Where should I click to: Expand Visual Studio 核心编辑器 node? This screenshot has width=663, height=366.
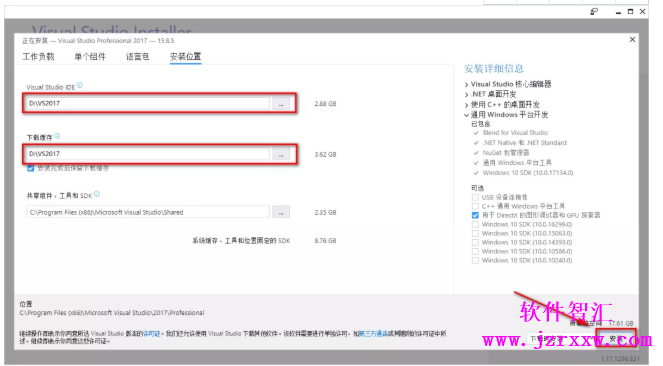tap(466, 85)
